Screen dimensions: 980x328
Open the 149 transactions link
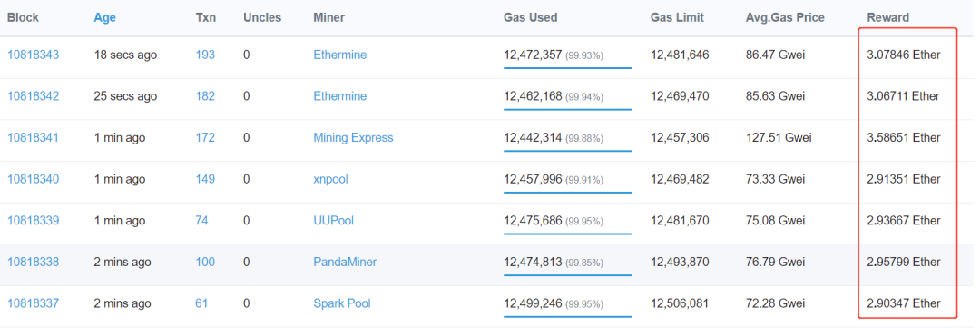pyautogui.click(x=205, y=179)
